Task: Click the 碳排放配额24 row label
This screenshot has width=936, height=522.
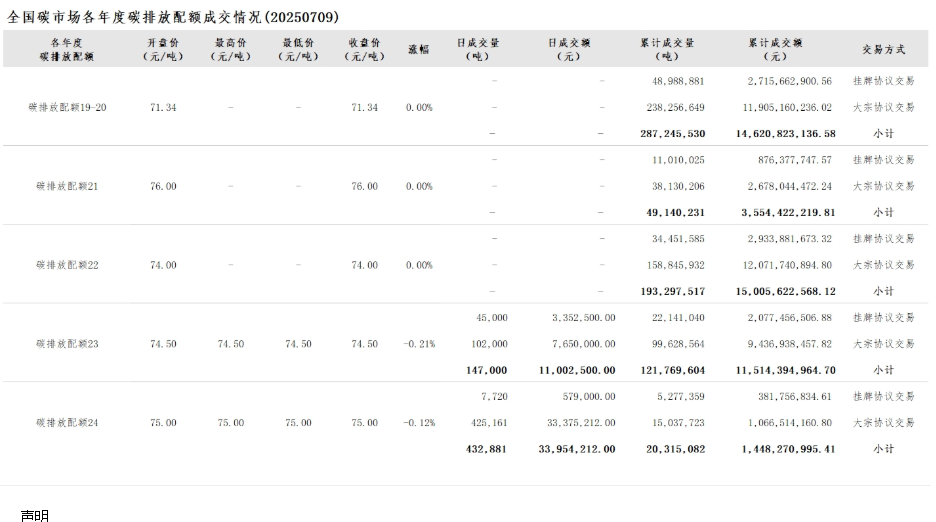Action: [67, 423]
